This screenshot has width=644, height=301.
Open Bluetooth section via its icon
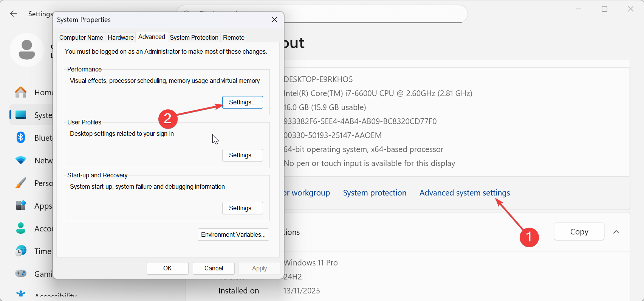coord(21,138)
